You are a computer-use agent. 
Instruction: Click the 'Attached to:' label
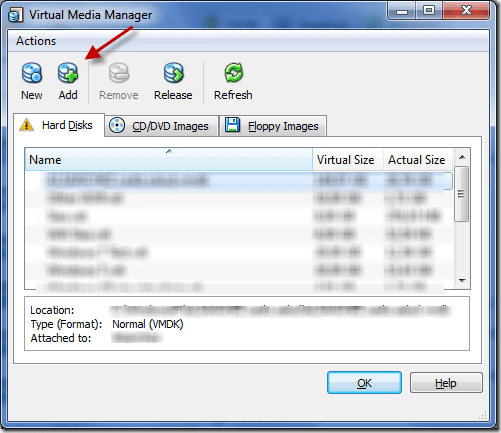[61, 338]
